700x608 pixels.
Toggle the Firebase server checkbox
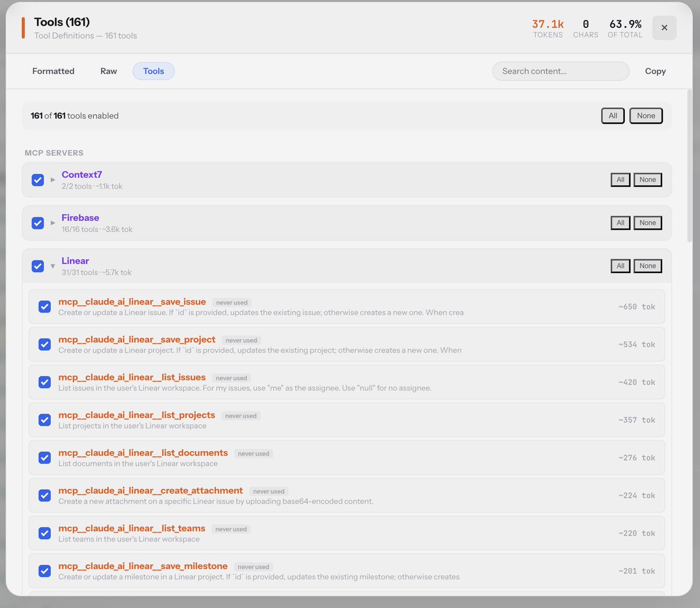[38, 223]
